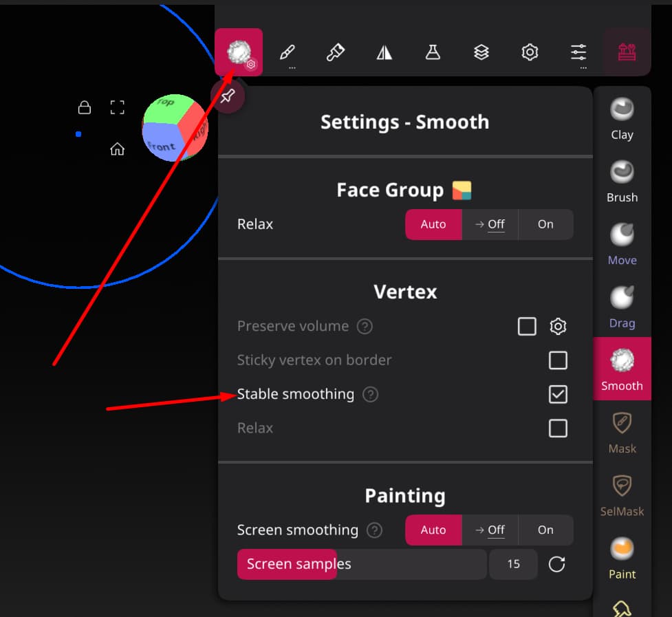Select the Clay tool

pos(622,118)
